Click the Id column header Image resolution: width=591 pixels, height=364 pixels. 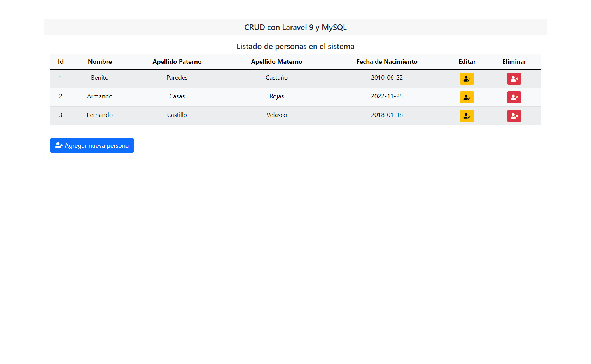coord(61,62)
